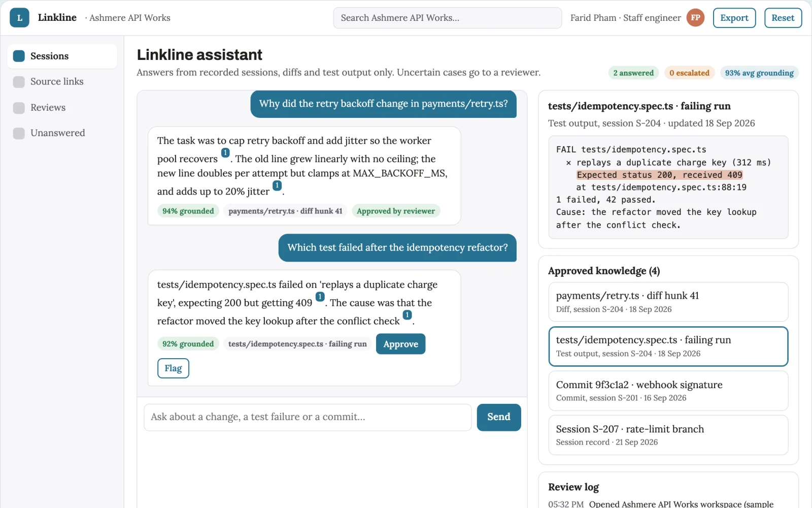Click the highlighted 'Expected status 200, received 409' line
The image size is (812, 508).
tap(659, 175)
